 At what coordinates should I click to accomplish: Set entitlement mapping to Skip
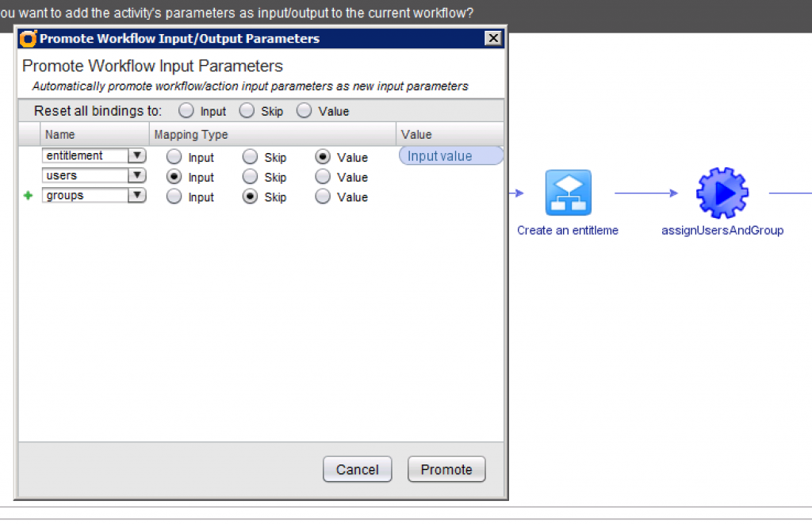click(x=250, y=157)
